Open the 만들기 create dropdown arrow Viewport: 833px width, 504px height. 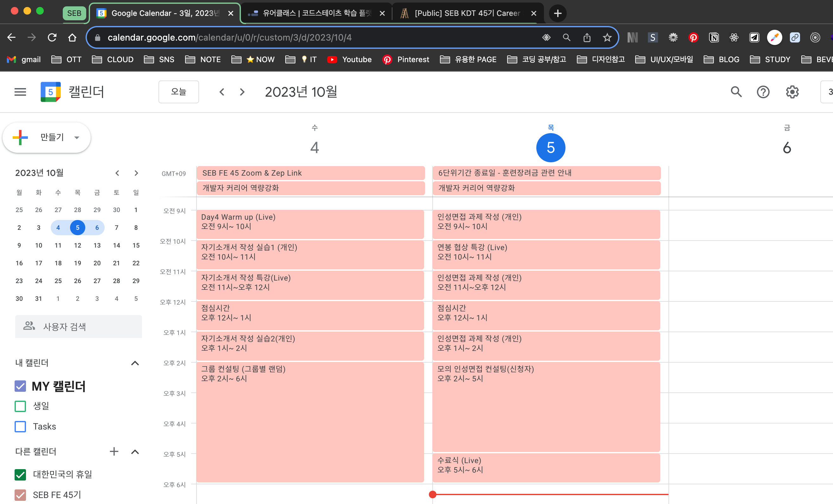tap(77, 138)
